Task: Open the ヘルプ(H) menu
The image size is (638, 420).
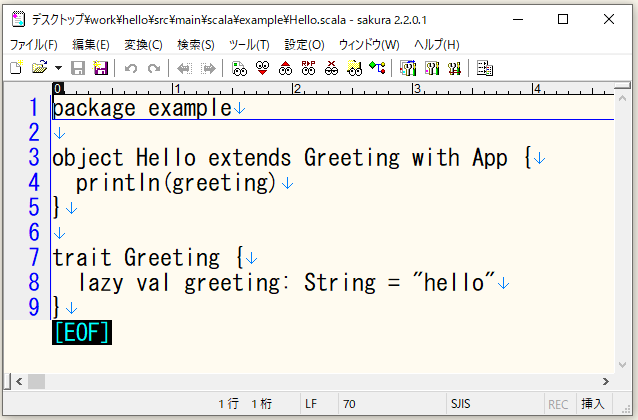Action: coord(437,44)
